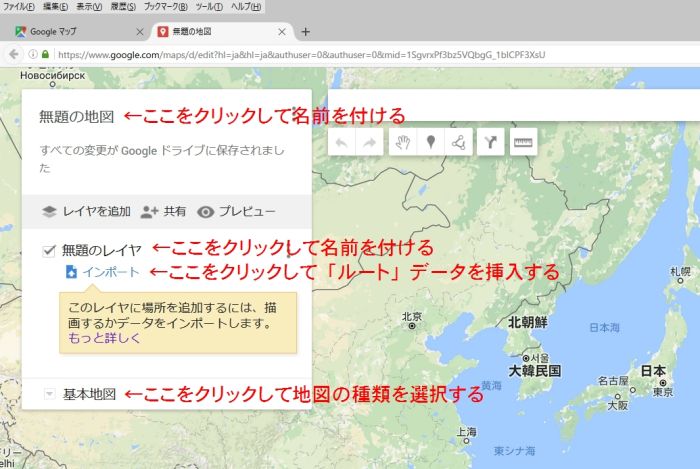This screenshot has width=700, height=469.
Task: Click the browser back arrow button
Action: (14, 54)
